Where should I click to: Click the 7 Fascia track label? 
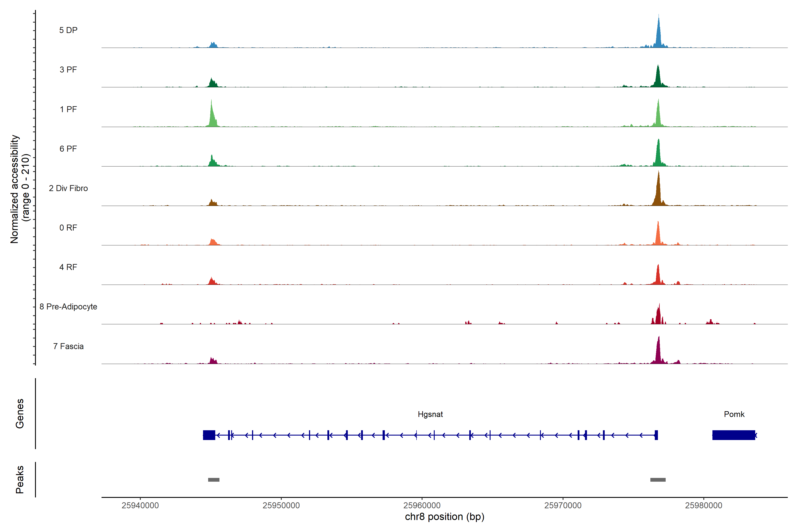[x=68, y=346]
